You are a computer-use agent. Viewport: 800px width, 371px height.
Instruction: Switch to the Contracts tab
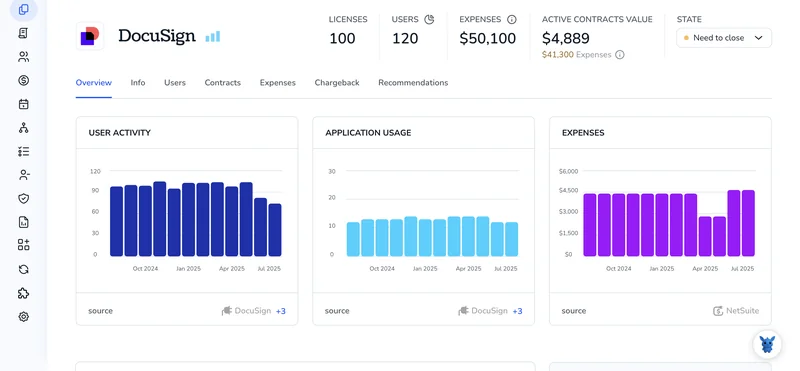(222, 83)
